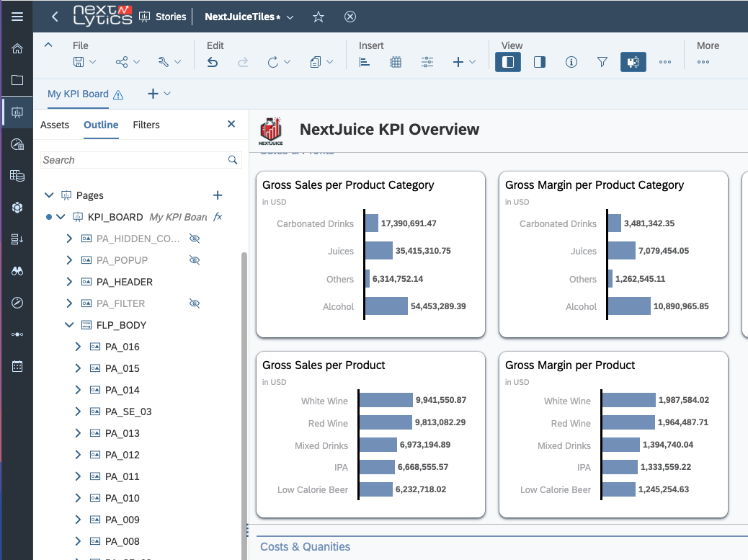
Task: Collapse the FLP_BODY container
Action: [69, 325]
